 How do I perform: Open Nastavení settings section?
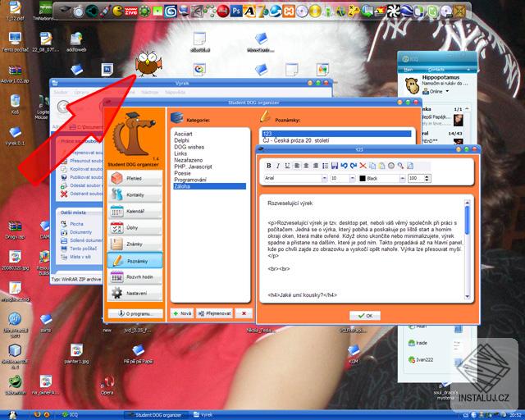135,293
